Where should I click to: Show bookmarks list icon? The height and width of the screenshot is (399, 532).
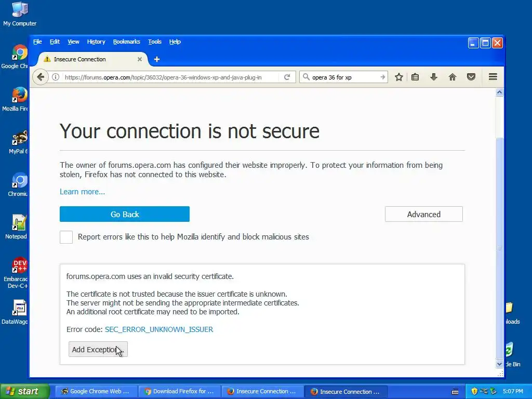[x=415, y=77]
